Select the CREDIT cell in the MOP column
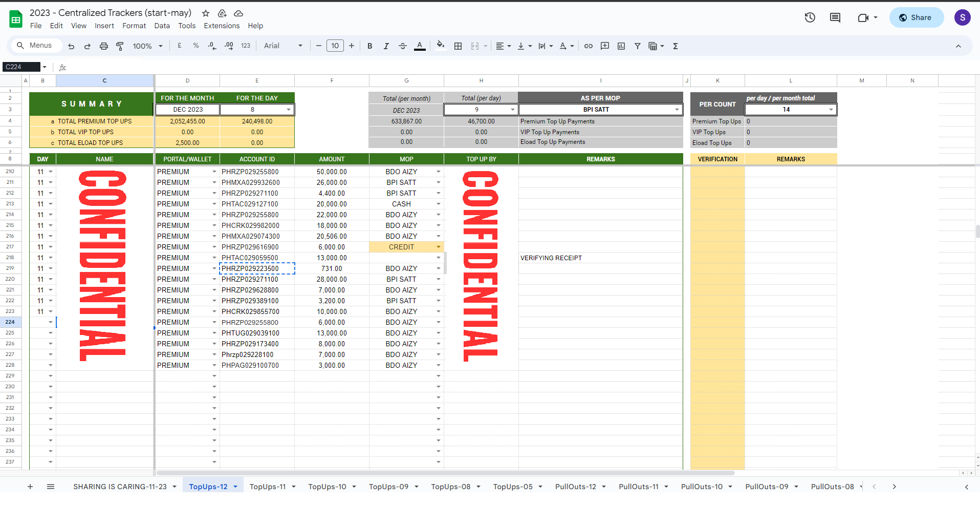This screenshot has width=980, height=524. [406, 247]
